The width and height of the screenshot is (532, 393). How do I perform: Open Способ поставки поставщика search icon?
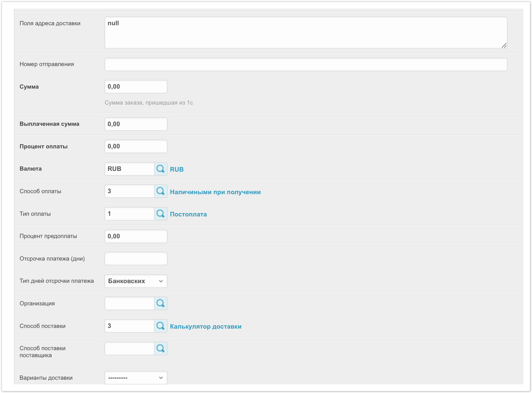pyautogui.click(x=160, y=349)
